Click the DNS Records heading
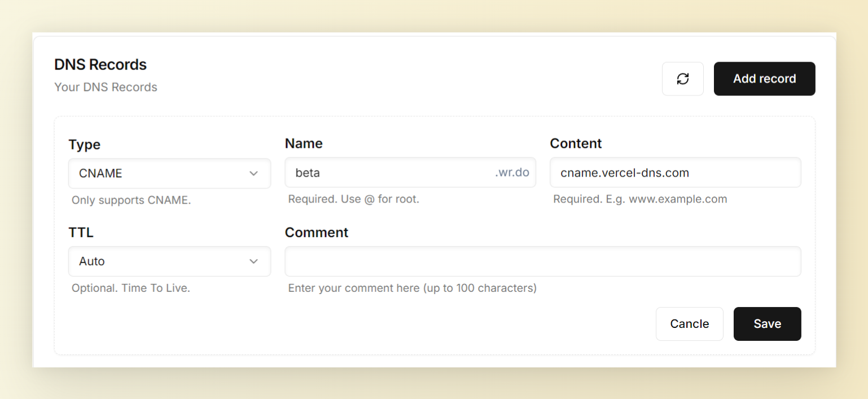868x399 pixels. point(100,65)
